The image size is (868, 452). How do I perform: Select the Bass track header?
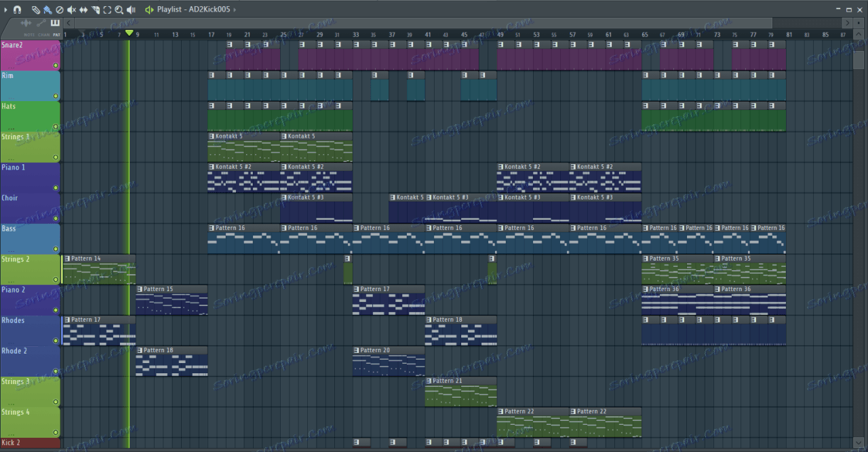click(x=30, y=239)
